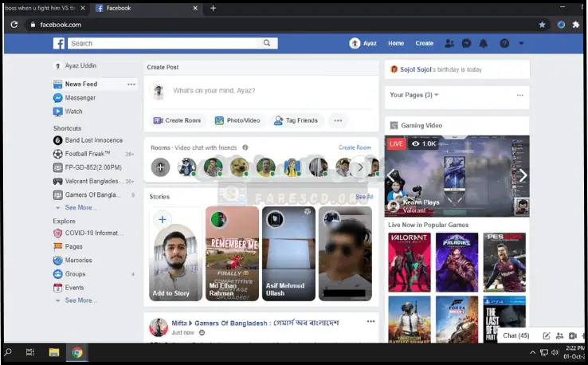Viewport: 588px width, 365px height.
Task: Select Home in the Facebook top bar
Action: [396, 43]
